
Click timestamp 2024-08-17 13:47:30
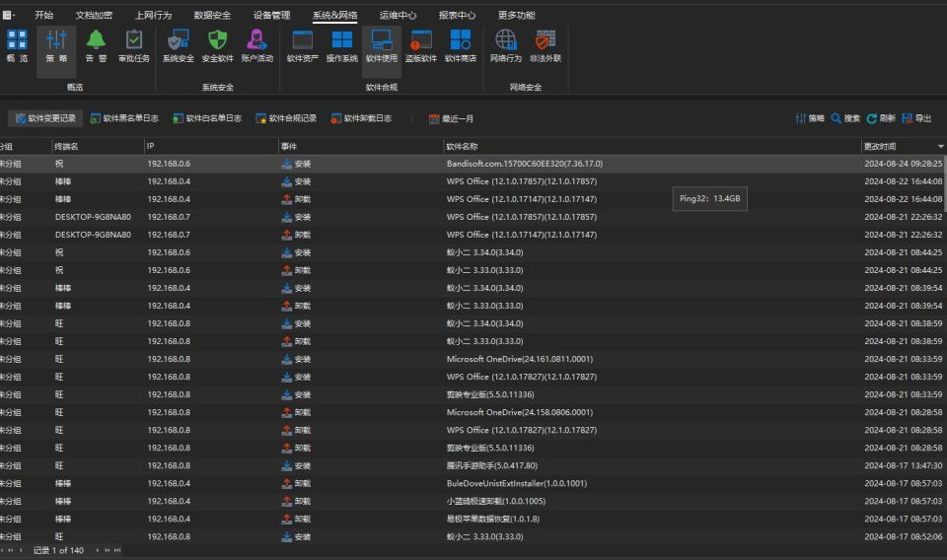coord(903,466)
